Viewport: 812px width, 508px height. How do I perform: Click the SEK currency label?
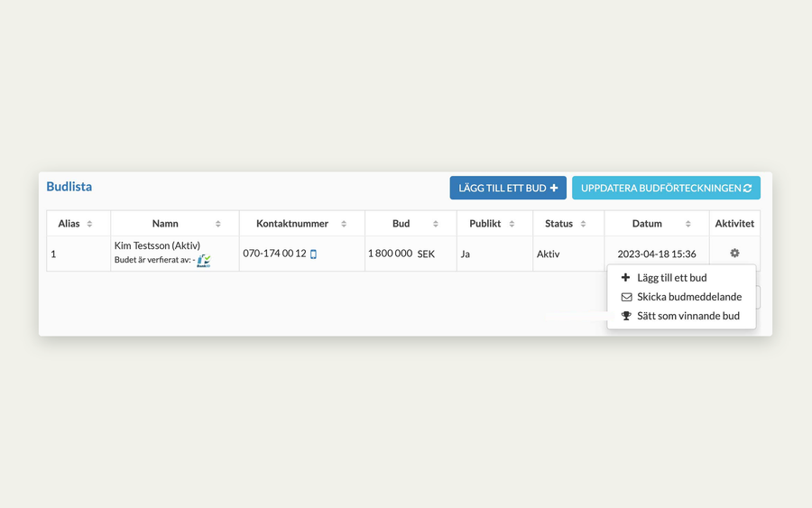pyautogui.click(x=426, y=254)
